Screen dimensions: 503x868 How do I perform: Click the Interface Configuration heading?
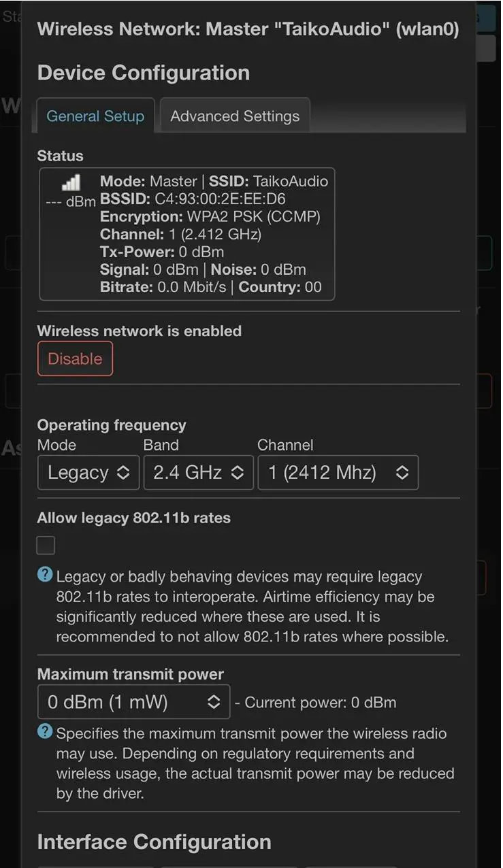point(155,841)
